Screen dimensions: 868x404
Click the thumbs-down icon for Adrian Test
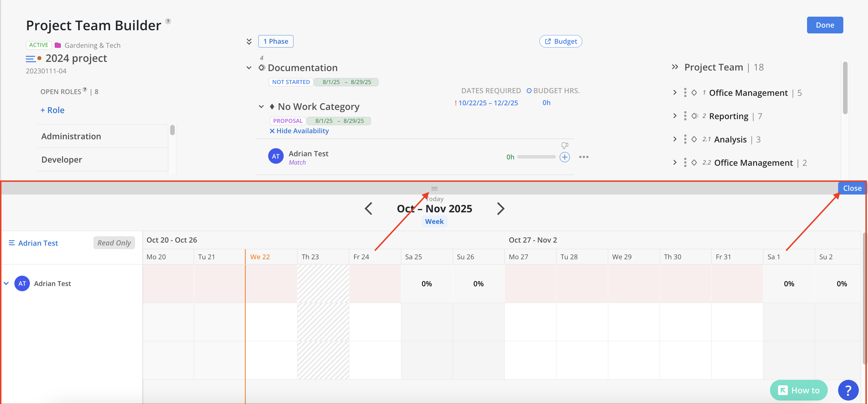coord(564,145)
